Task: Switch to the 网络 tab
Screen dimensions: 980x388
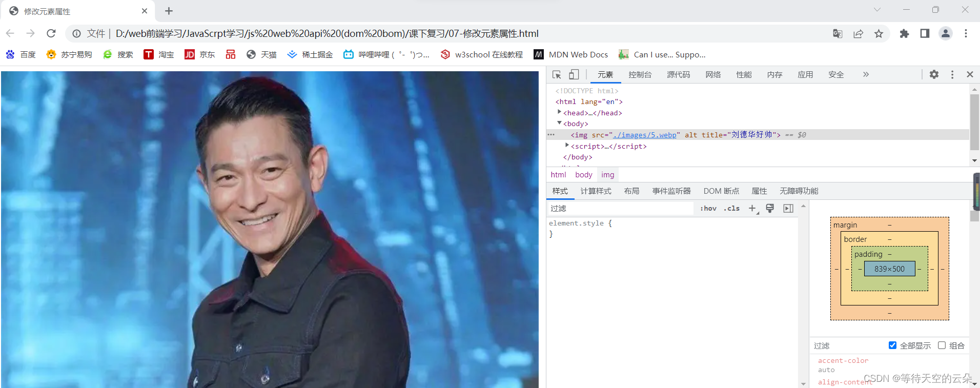Action: [713, 74]
